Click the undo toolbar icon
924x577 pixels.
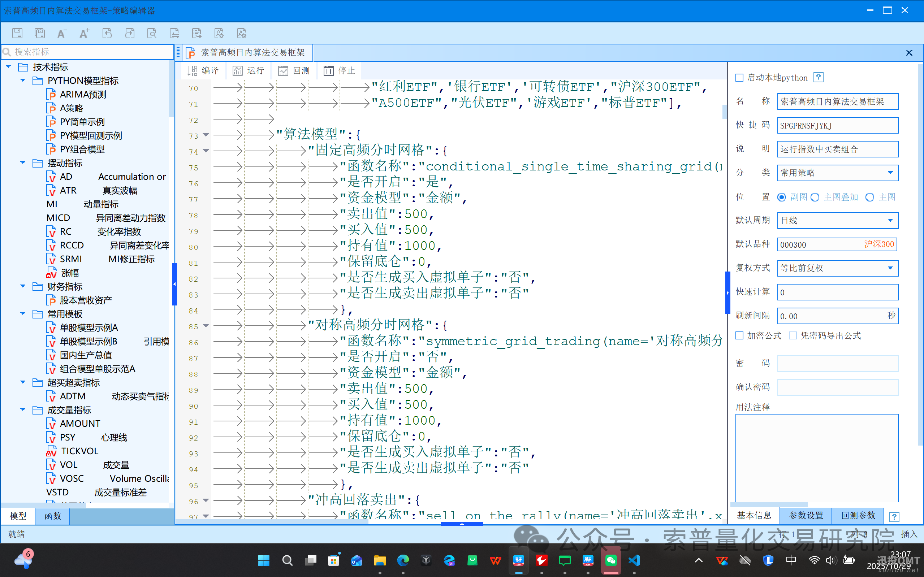[x=107, y=33]
